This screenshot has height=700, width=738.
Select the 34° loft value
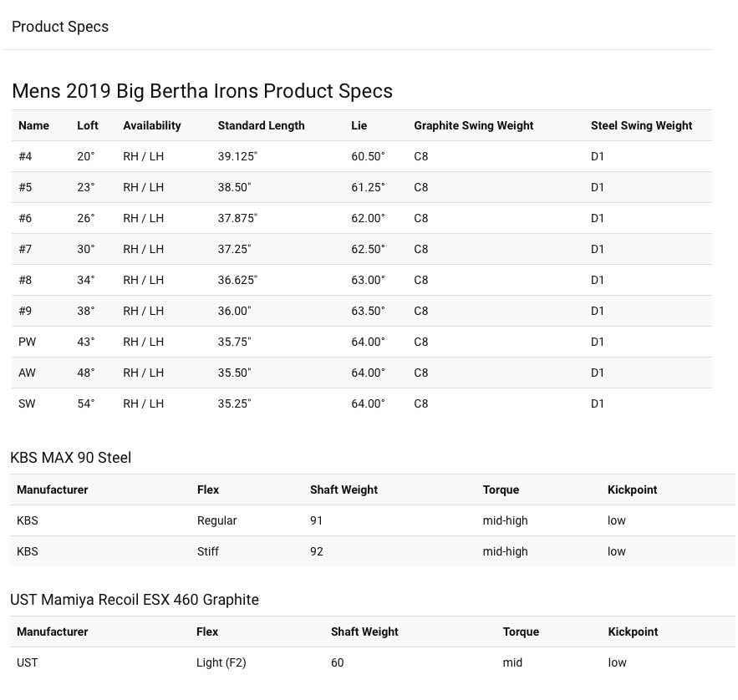85,280
